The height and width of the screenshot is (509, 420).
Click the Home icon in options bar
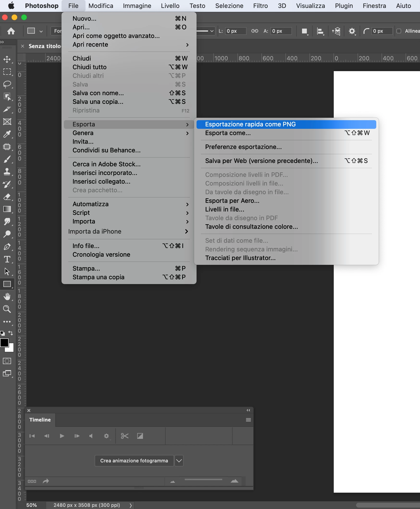11,31
